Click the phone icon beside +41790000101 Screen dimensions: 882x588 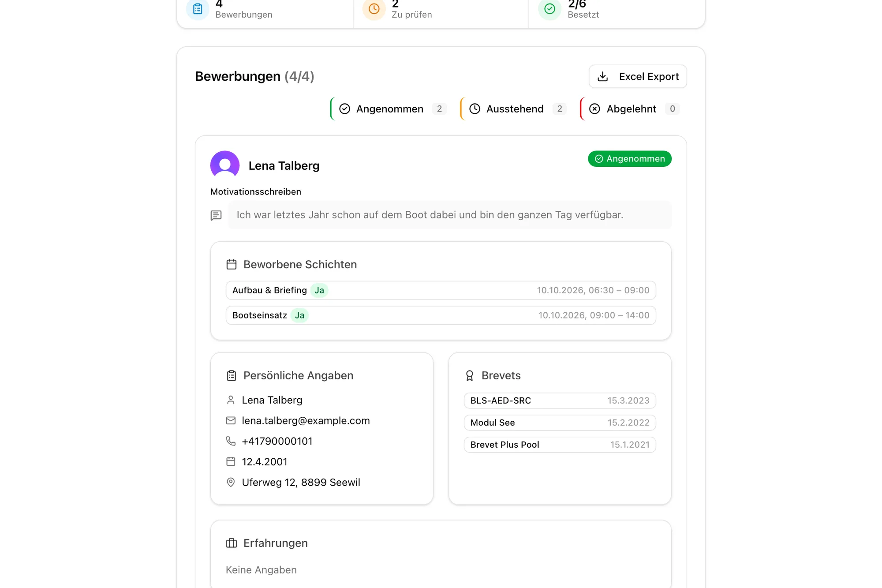[231, 441]
